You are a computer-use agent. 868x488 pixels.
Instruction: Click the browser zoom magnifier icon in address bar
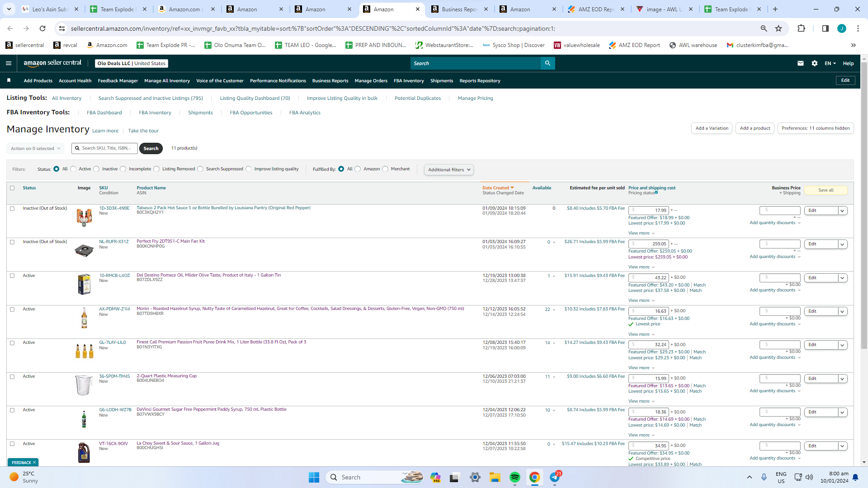click(764, 28)
